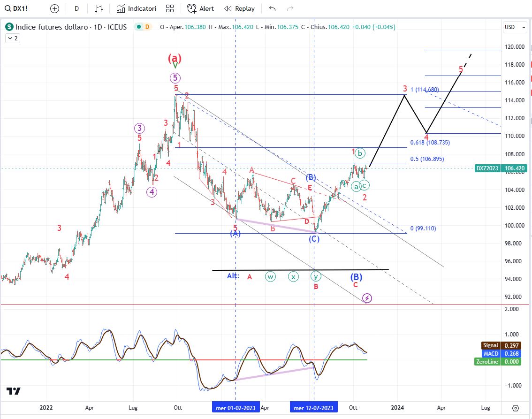
Task: Click the circled w green label
Action: point(270,277)
